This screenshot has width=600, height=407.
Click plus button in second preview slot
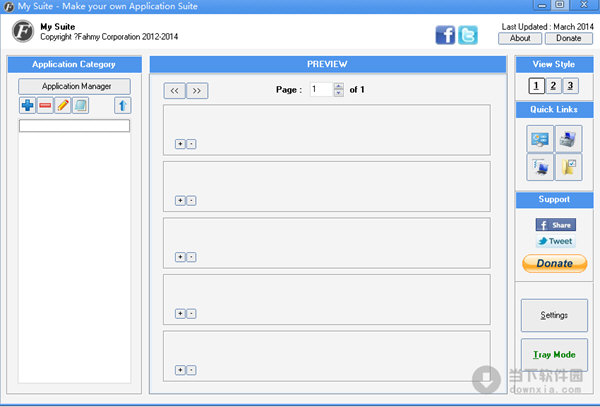(x=180, y=200)
